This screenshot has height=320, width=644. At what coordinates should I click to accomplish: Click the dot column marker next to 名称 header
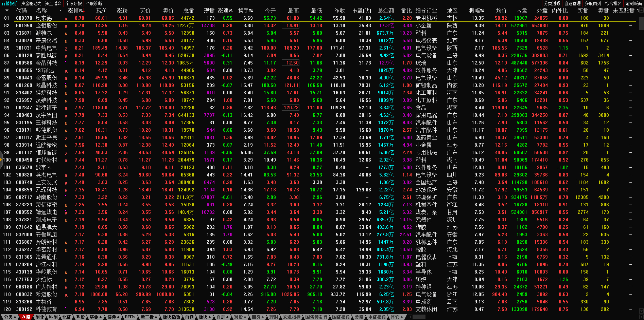[x=60, y=11]
